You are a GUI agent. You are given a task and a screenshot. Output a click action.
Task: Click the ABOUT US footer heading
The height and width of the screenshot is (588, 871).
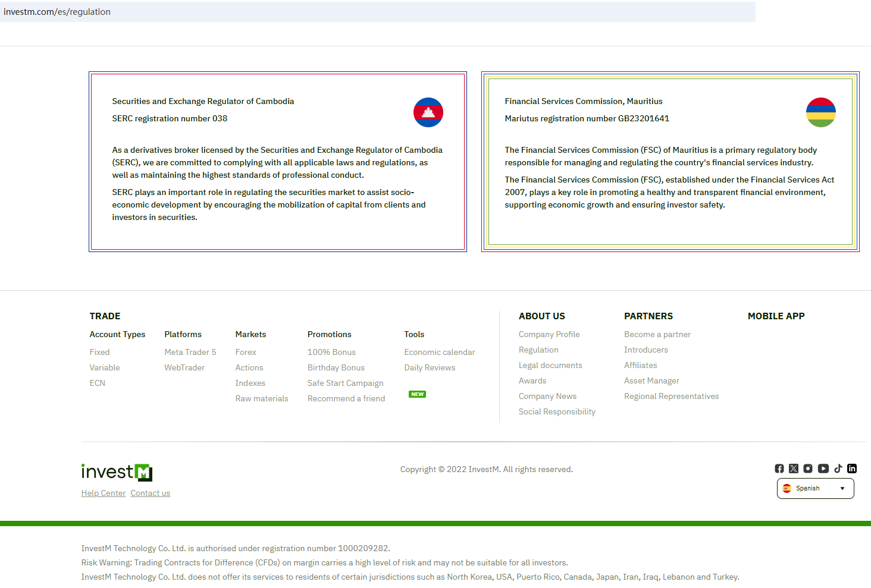[x=542, y=316]
